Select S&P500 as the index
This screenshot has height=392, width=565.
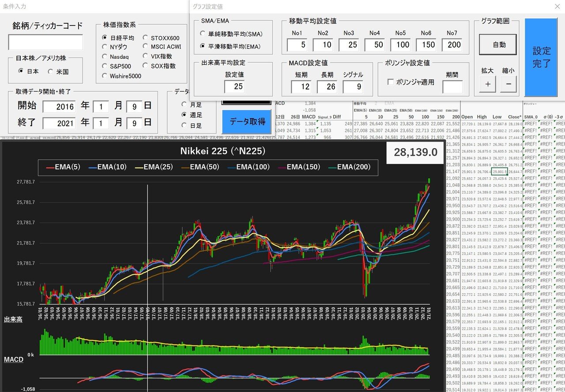(x=105, y=66)
